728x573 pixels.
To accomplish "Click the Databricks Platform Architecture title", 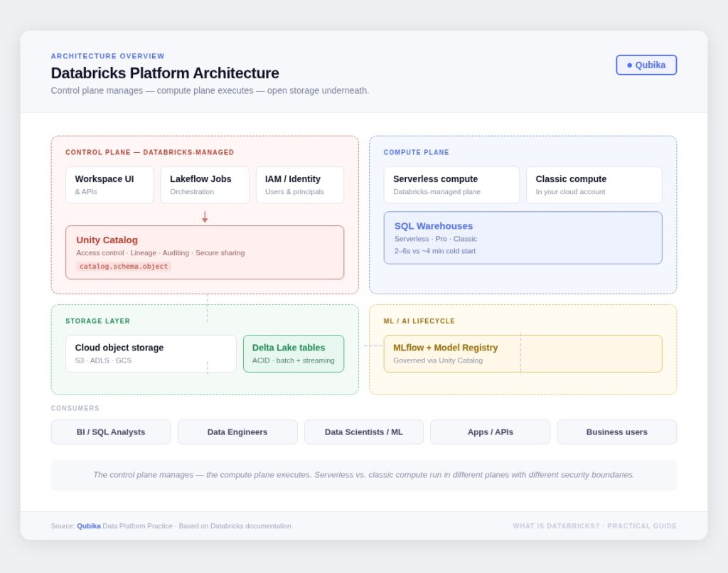I will tap(165, 73).
